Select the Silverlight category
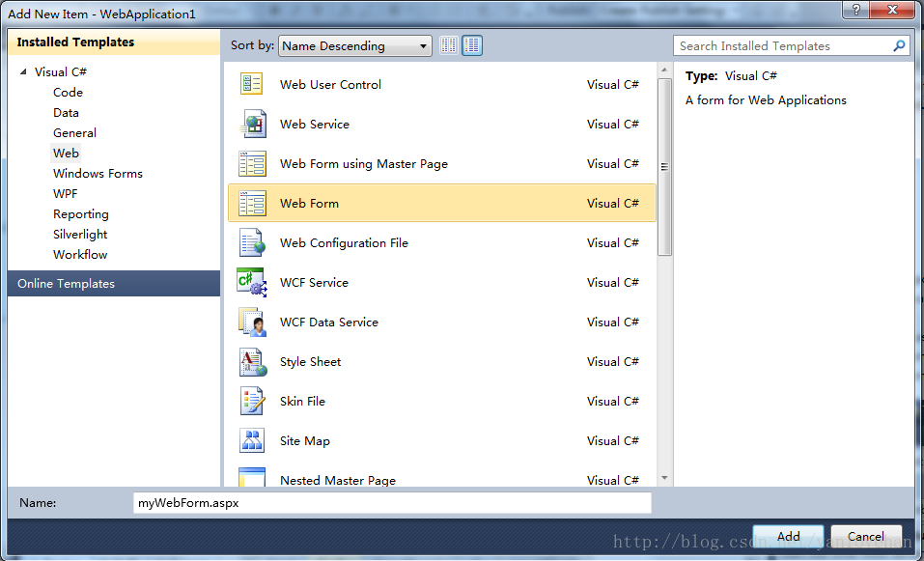This screenshot has width=924, height=561. pyautogui.click(x=80, y=235)
